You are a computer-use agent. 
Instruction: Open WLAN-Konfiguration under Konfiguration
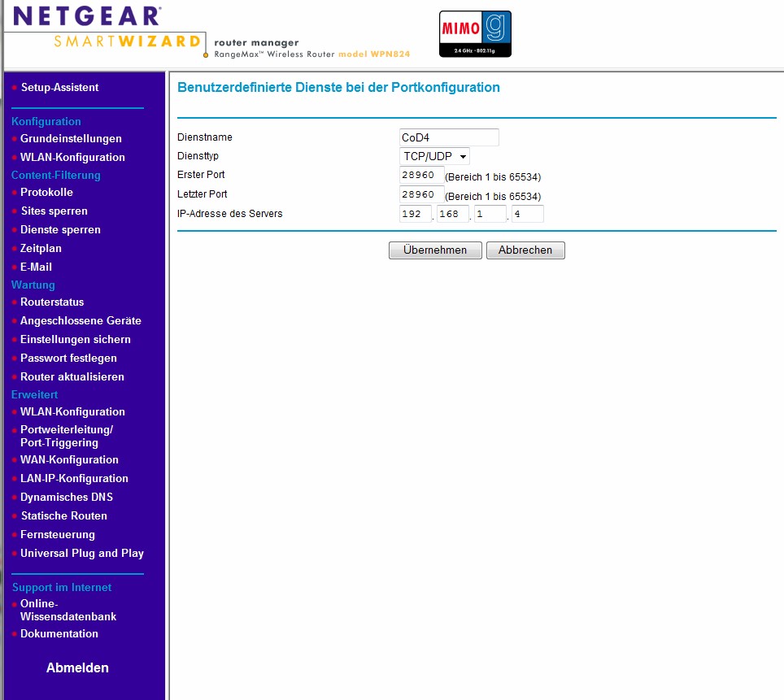coord(72,157)
